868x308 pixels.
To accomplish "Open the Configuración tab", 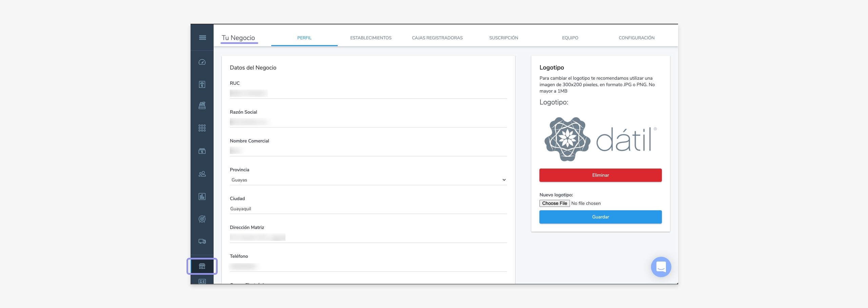I will click(x=636, y=38).
